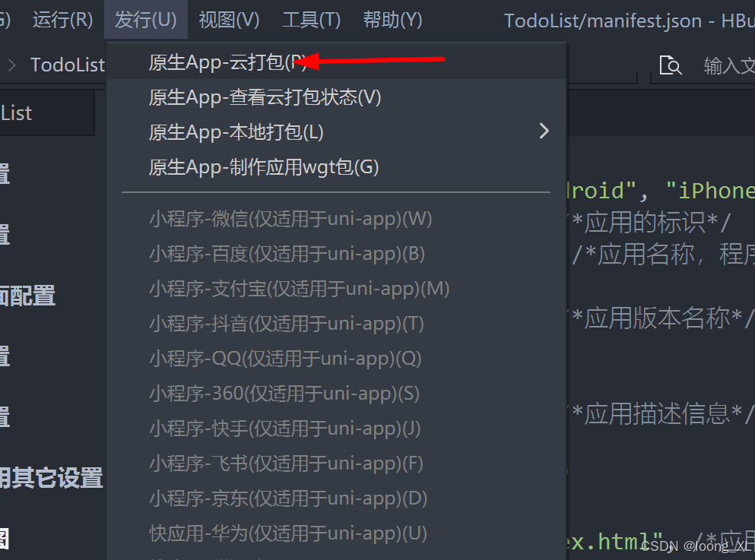755x560 pixels.
Task: Open the 帮助(Y) menu
Action: [x=392, y=21]
